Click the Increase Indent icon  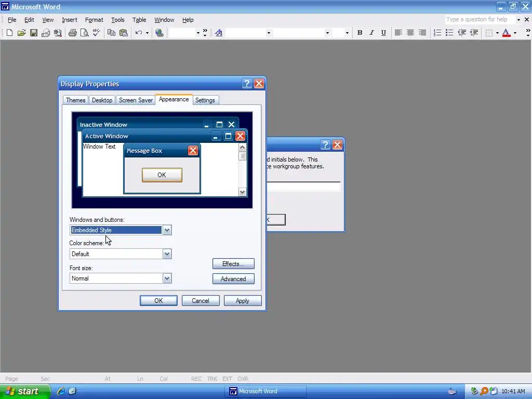coord(474,33)
